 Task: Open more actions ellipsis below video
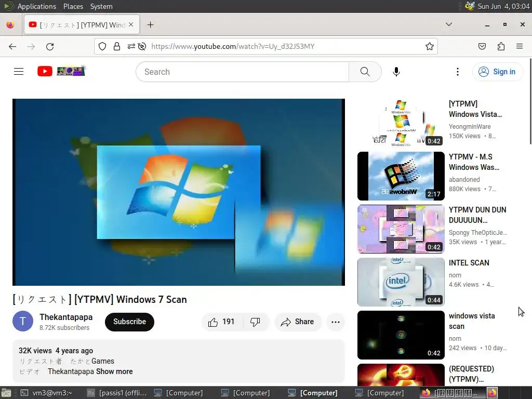coord(335,322)
